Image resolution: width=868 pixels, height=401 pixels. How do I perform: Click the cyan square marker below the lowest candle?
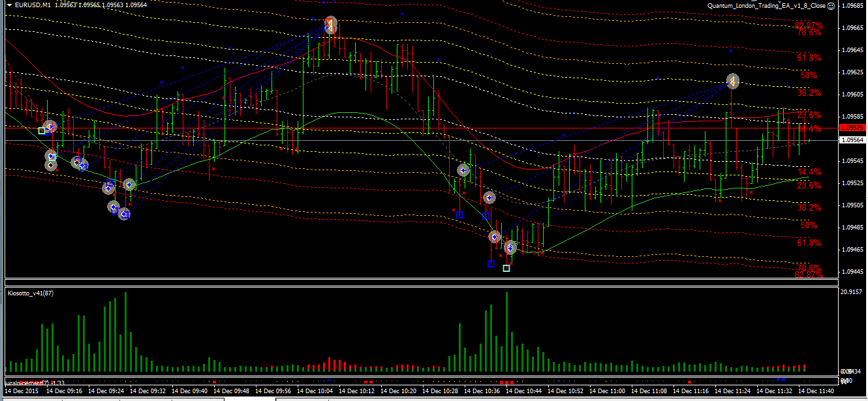506,268
